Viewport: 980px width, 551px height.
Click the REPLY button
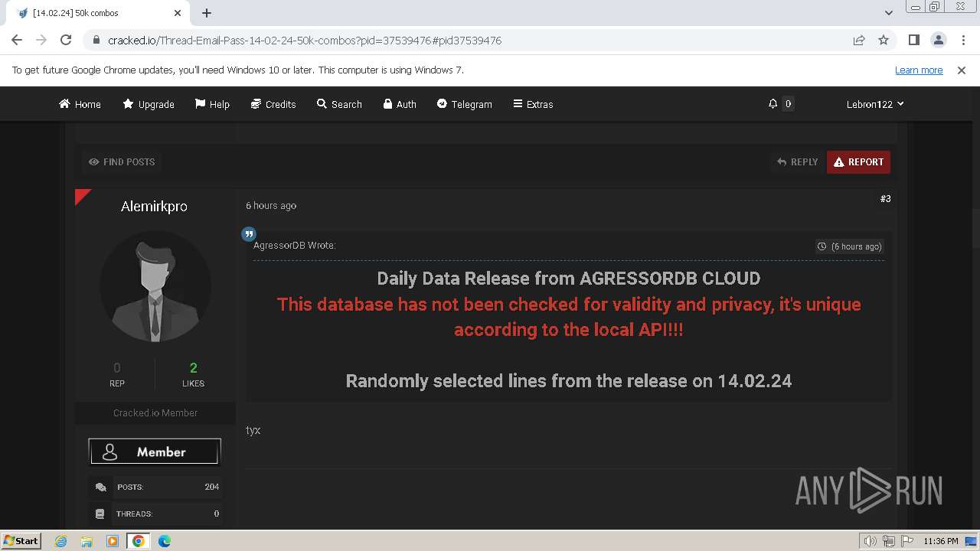[x=797, y=161]
